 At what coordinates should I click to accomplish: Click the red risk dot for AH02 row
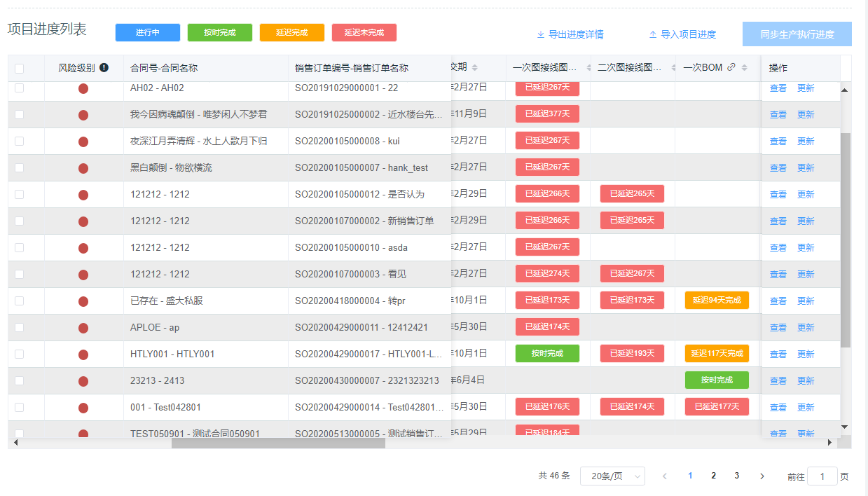(x=83, y=88)
